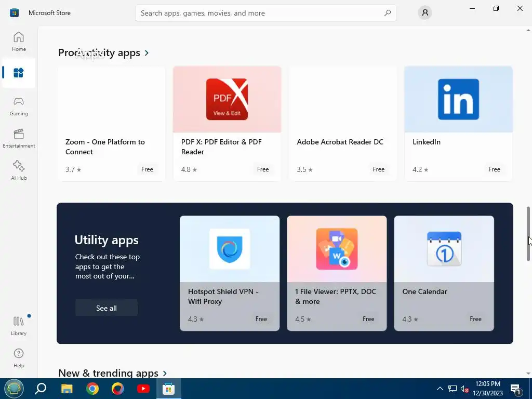Open the notifications center icon

click(516, 389)
